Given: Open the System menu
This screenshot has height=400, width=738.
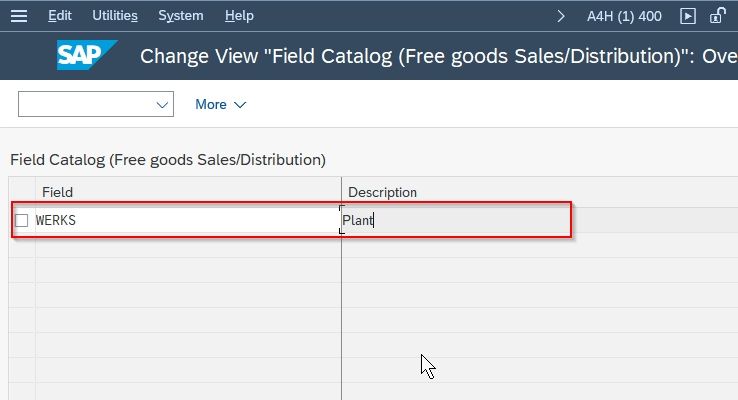Looking at the screenshot, I should pos(181,16).
